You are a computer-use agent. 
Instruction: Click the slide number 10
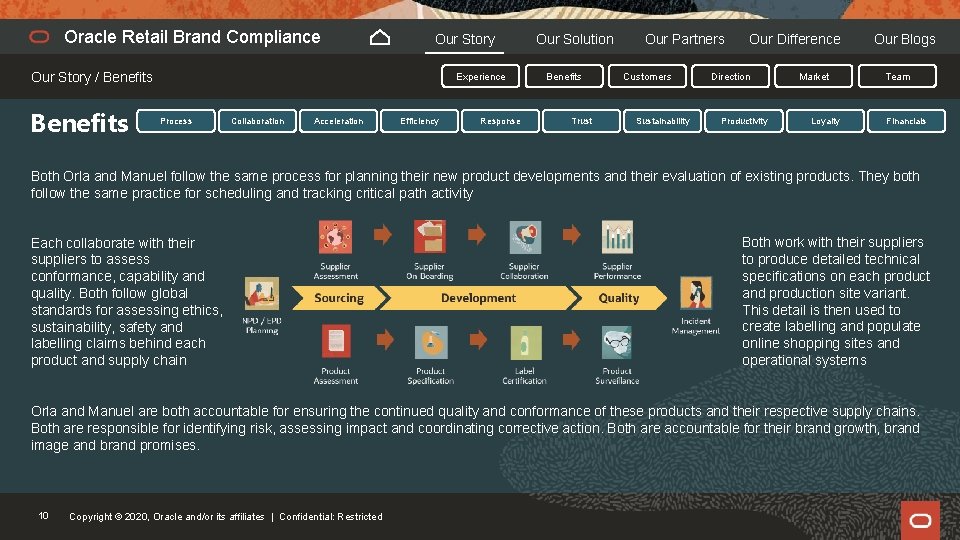43,516
